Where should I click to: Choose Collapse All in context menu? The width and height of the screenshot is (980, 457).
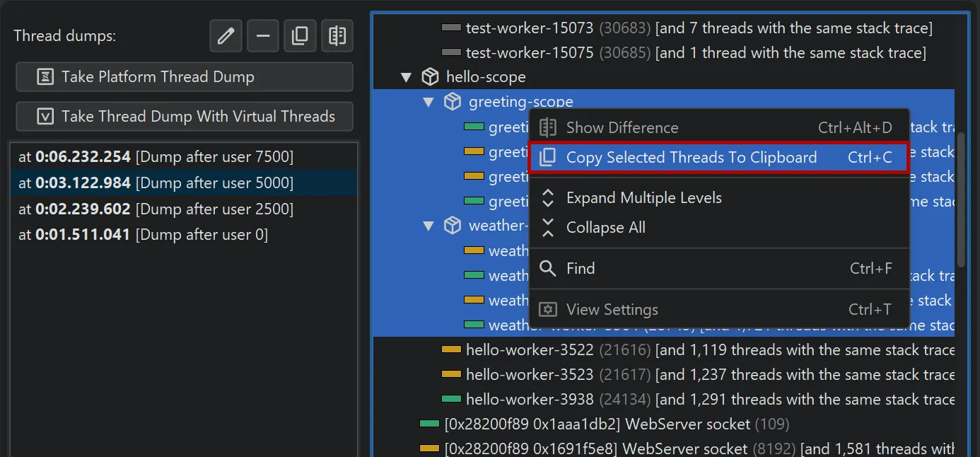click(719, 228)
